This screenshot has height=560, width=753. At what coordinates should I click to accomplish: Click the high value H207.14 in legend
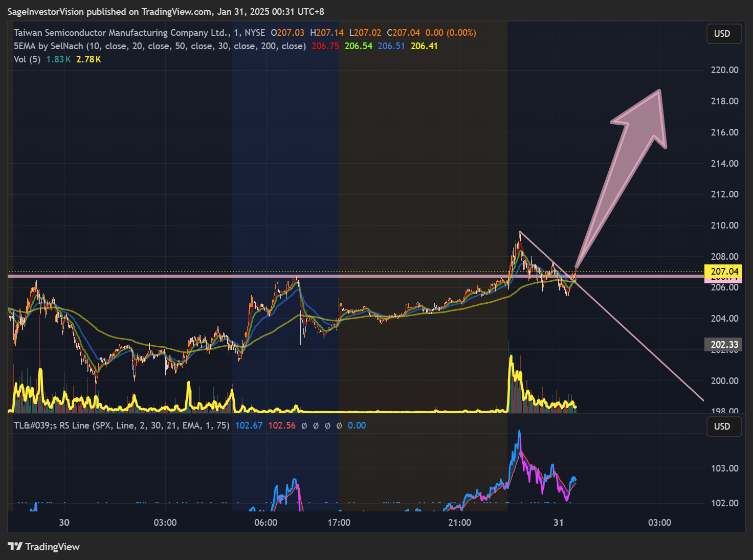coord(327,33)
